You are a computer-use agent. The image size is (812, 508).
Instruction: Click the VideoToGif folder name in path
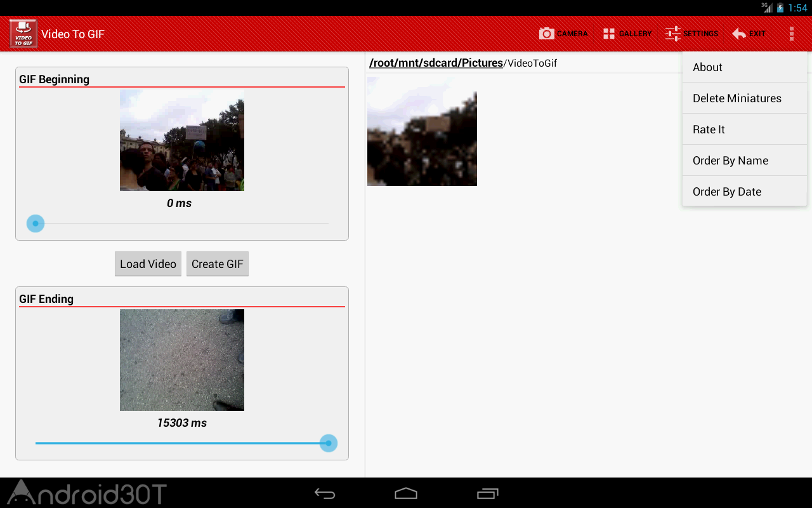[532, 63]
